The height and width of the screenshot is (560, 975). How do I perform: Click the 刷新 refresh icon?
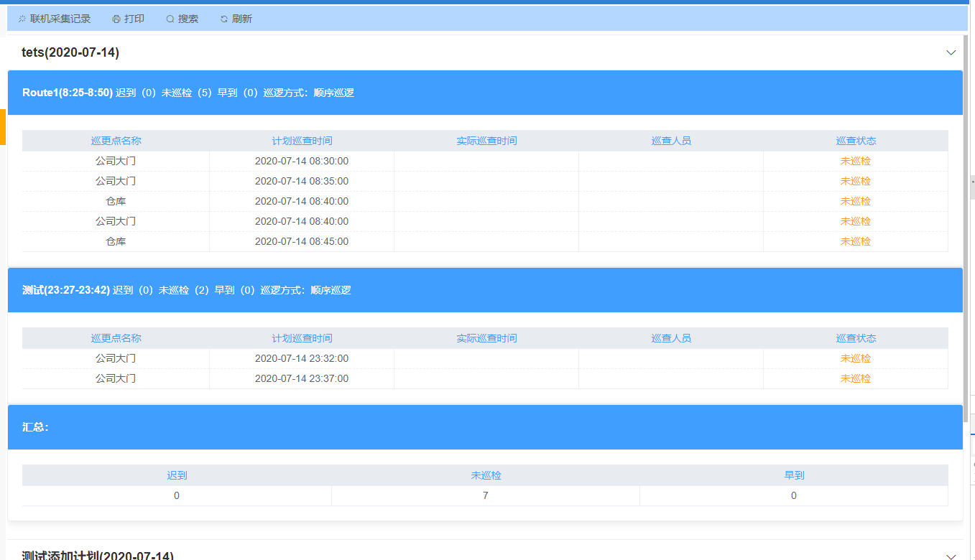pyautogui.click(x=224, y=19)
